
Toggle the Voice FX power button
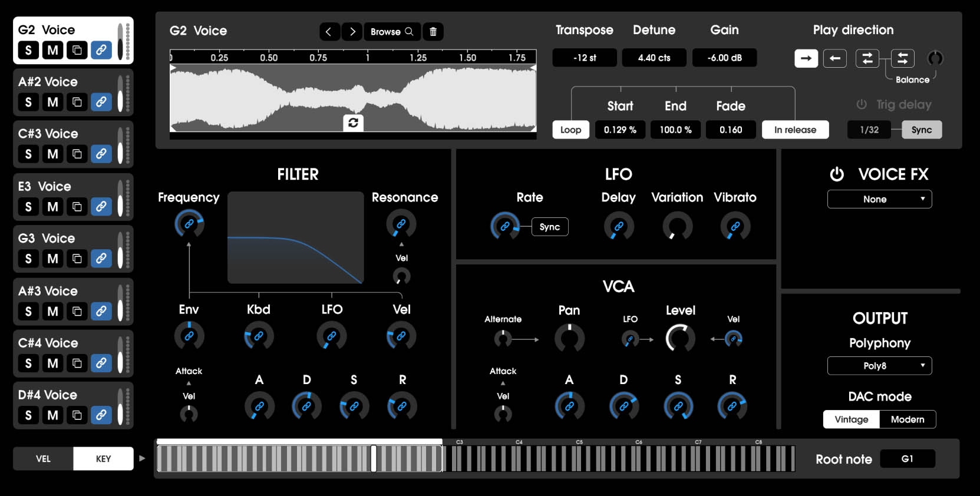pyautogui.click(x=836, y=174)
